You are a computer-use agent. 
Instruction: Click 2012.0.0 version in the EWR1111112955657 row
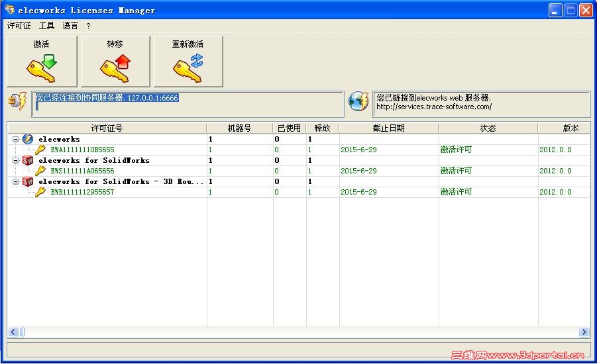[555, 193]
